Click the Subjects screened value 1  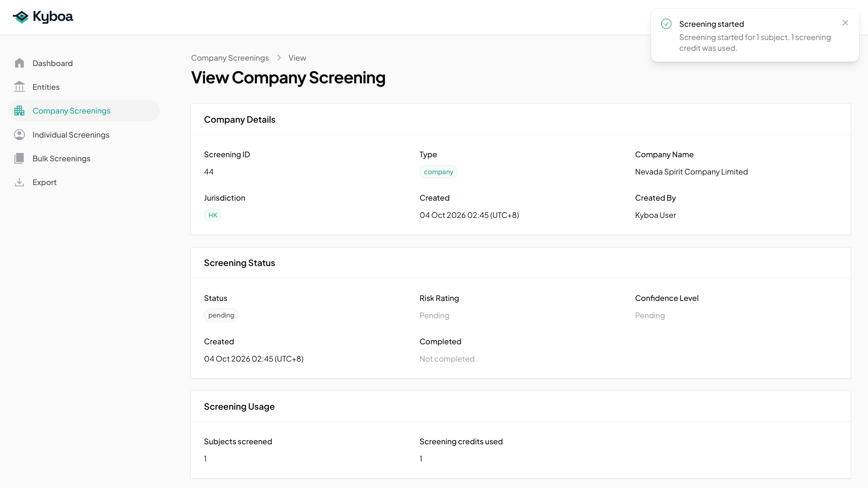[205, 459]
